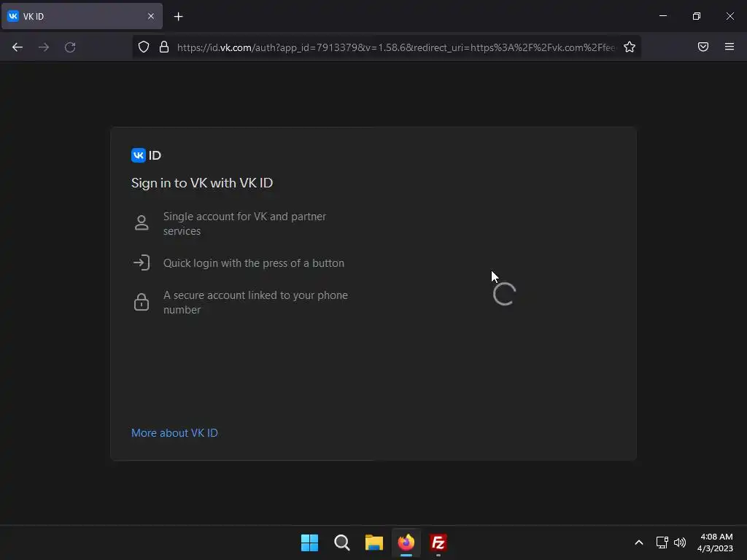Open the volume control

(x=680, y=542)
